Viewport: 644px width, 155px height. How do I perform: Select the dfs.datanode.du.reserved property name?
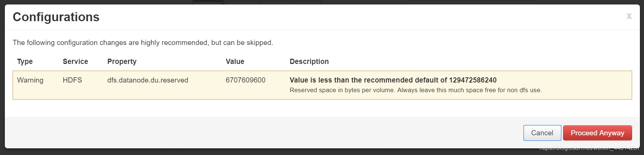click(x=148, y=80)
